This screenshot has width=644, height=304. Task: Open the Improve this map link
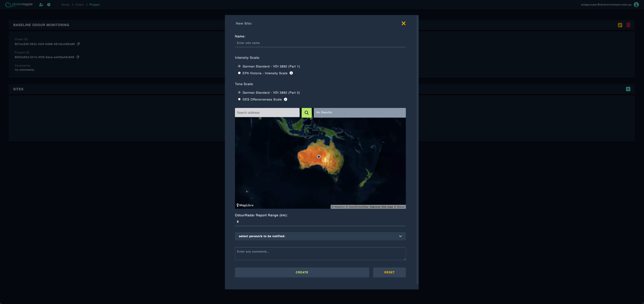click(x=381, y=207)
